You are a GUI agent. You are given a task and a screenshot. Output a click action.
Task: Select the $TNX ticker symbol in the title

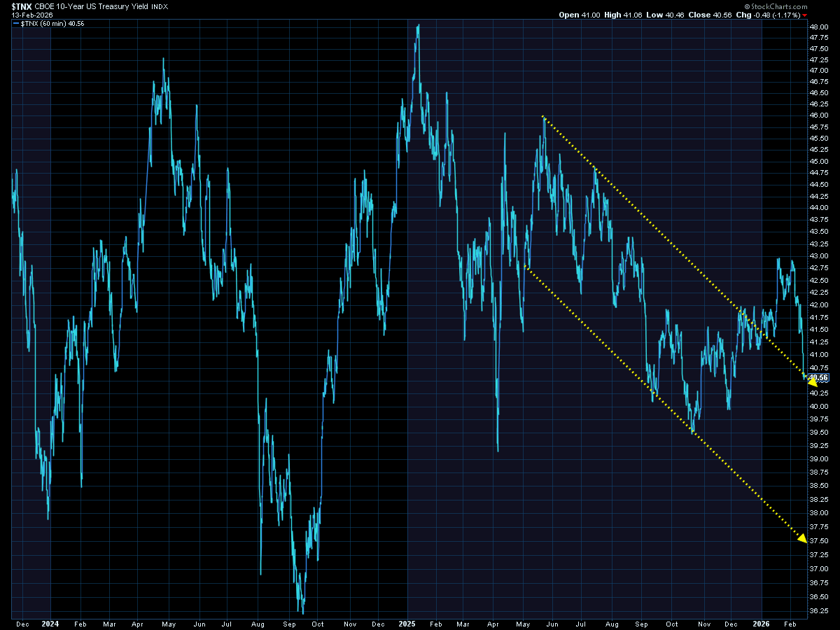[x=21, y=6]
